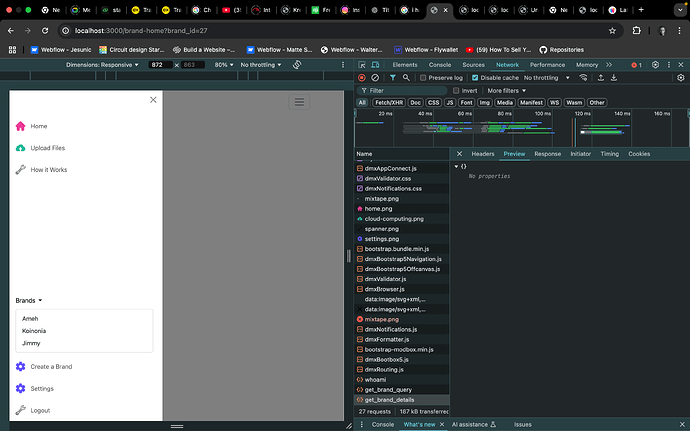The width and height of the screenshot is (690, 431).
Task: Select brand Jimmy from list
Action: (31, 343)
